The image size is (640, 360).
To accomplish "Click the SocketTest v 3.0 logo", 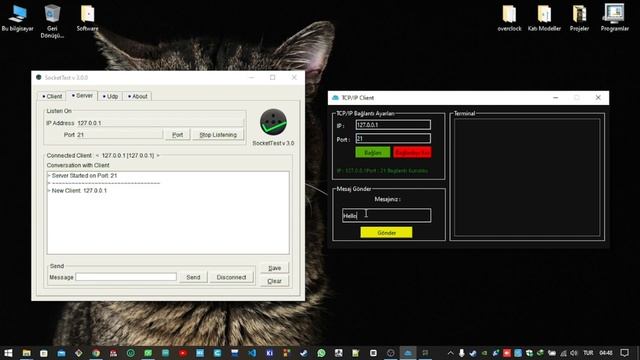I will pos(273,122).
